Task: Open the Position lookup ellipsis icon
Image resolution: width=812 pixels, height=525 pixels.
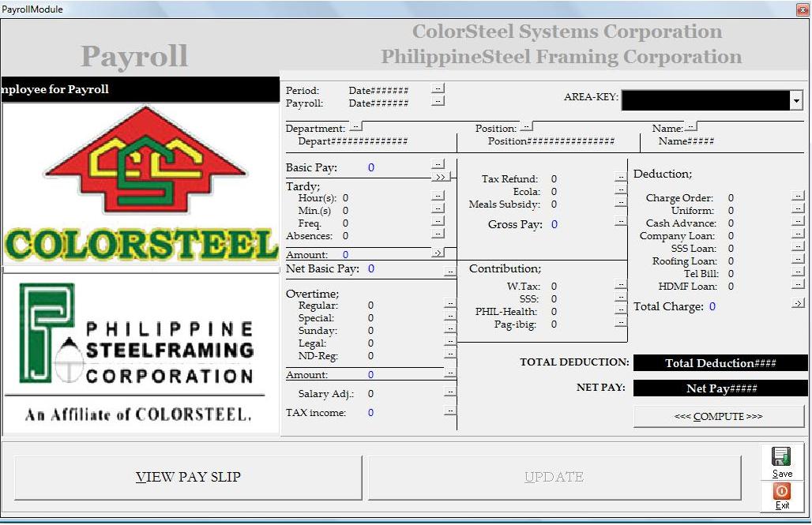Action: click(x=526, y=126)
